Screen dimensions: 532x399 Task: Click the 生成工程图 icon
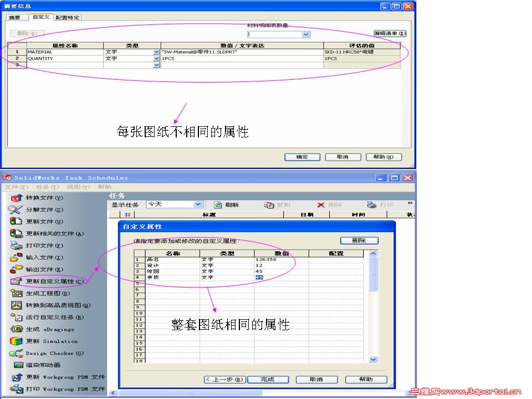pos(16,293)
